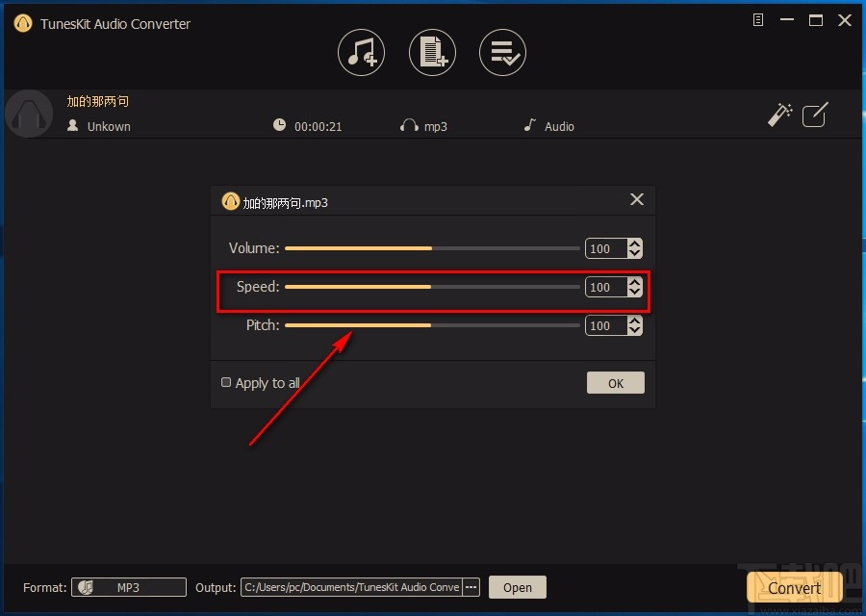Image resolution: width=866 pixels, height=616 pixels.
Task: Decrease Volume with the down arrow
Action: [635, 253]
